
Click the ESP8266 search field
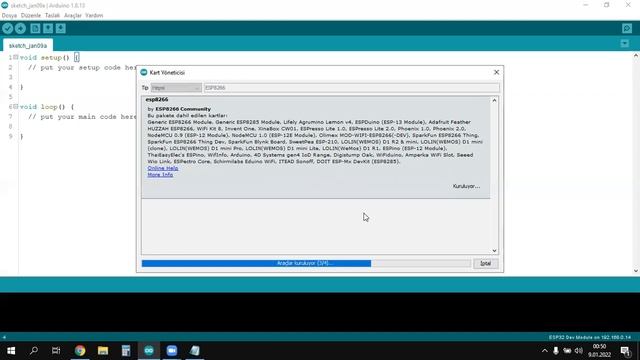tap(351, 88)
